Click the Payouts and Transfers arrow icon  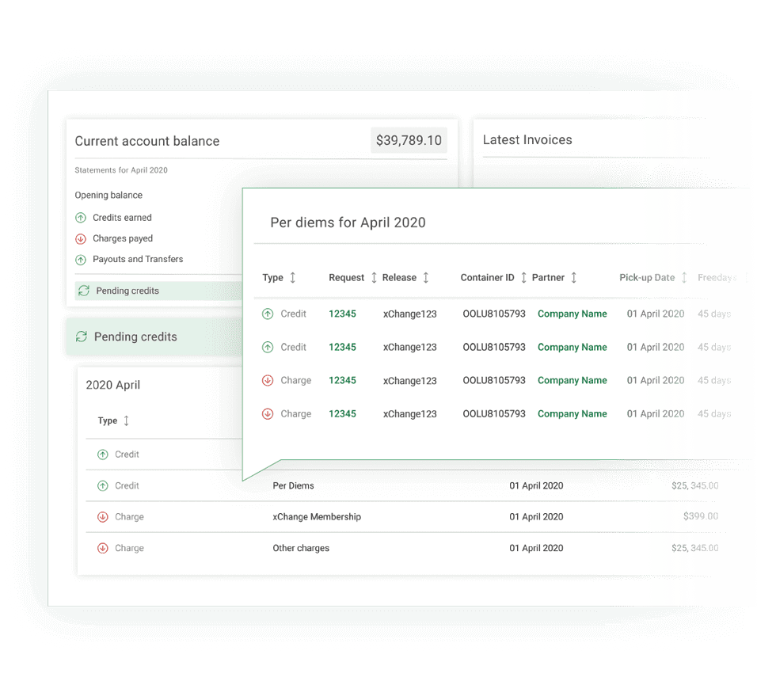(81, 260)
